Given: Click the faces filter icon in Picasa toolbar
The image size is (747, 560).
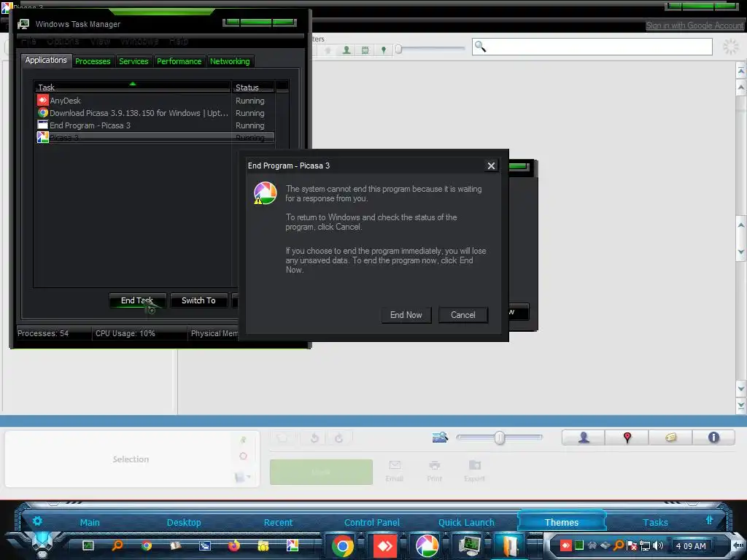Looking at the screenshot, I should click(347, 50).
